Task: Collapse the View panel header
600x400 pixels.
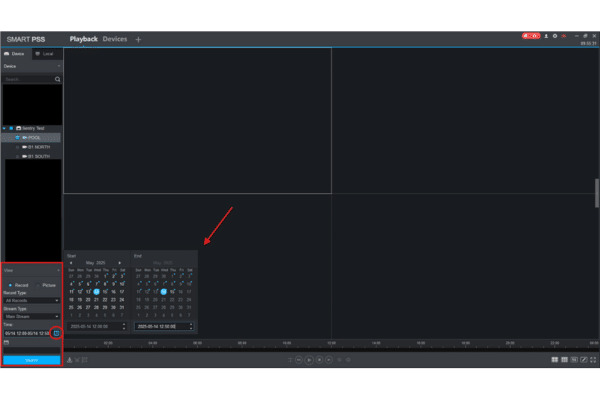Action: point(59,270)
